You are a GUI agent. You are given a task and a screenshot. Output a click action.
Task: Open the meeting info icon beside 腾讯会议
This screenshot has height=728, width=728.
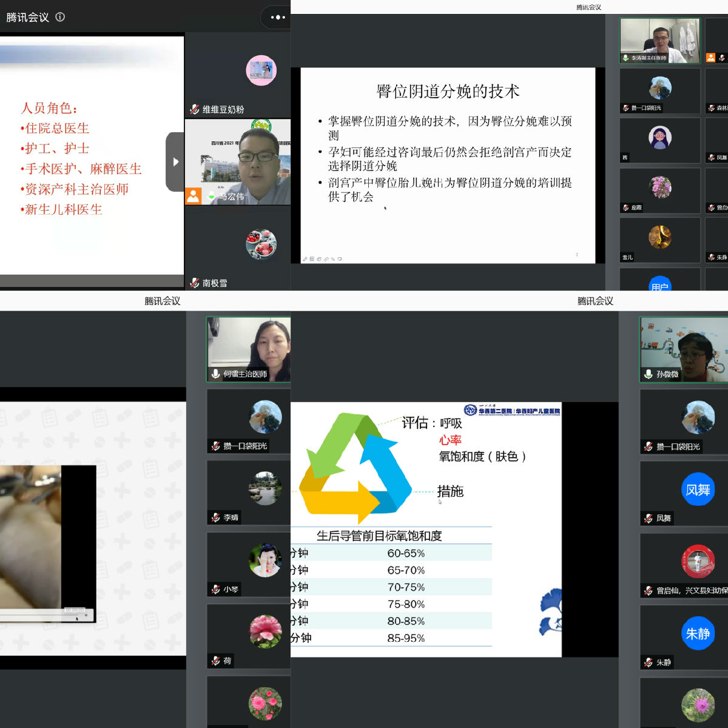point(60,17)
